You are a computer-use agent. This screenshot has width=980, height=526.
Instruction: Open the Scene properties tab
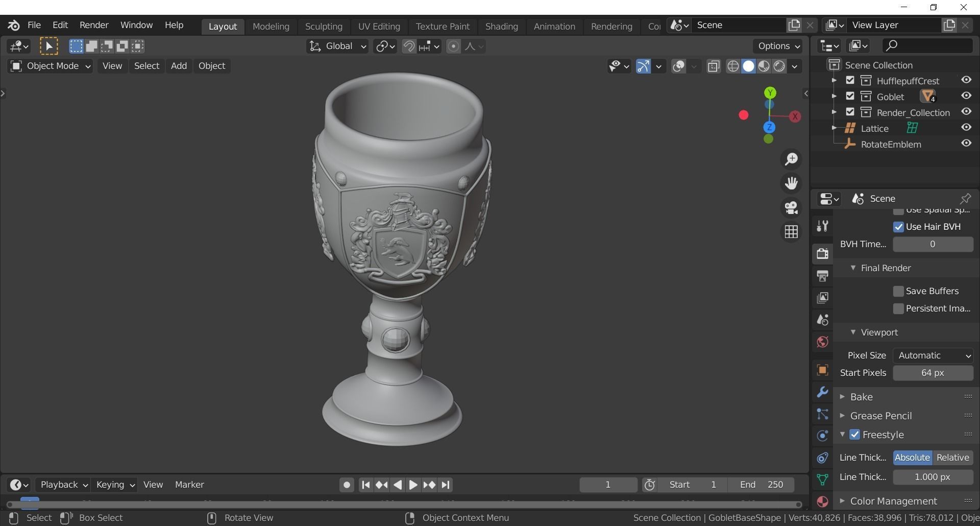[822, 320]
